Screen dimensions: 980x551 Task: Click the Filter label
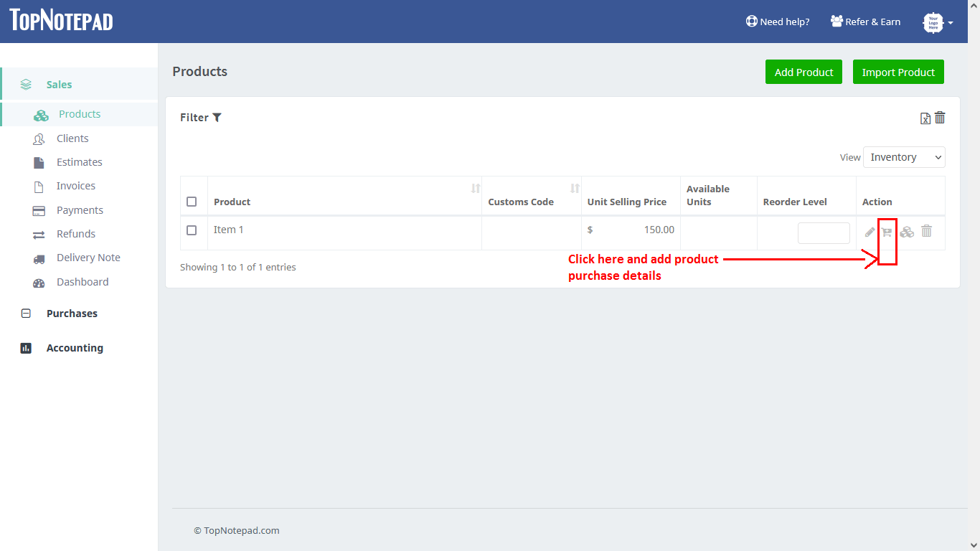[x=194, y=118]
